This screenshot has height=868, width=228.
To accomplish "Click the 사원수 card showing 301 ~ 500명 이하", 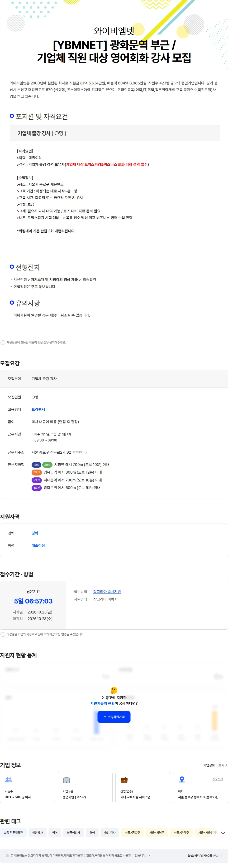I will click(27, 787).
